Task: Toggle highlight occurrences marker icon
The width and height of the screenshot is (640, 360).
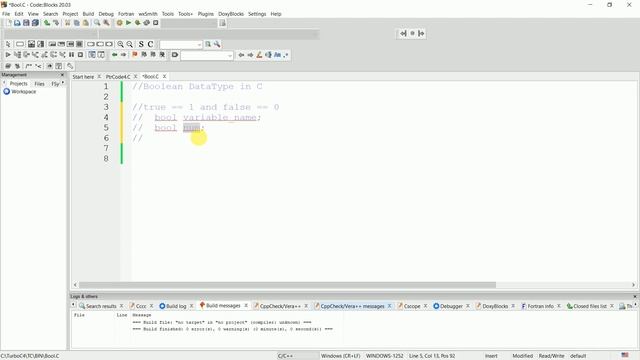Action: pyautogui.click(x=259, y=55)
